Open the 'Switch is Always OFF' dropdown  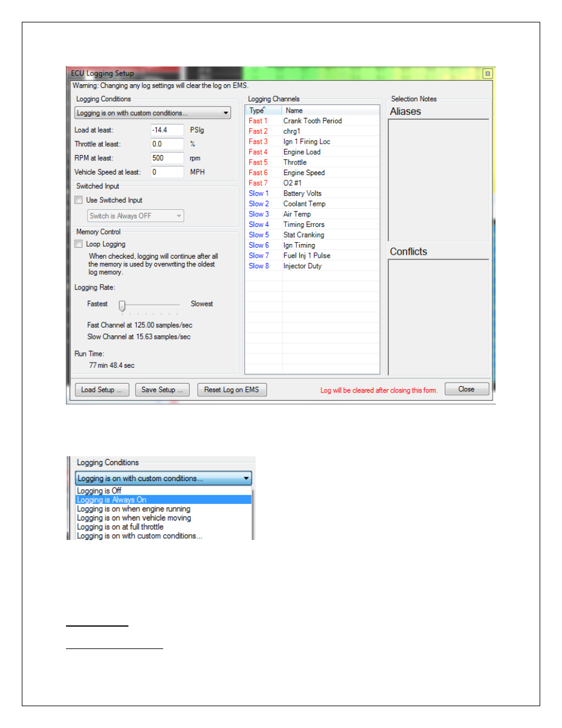135,216
